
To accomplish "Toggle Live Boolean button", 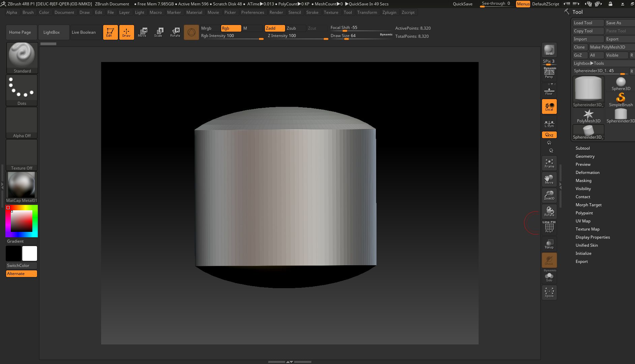I will [x=86, y=32].
